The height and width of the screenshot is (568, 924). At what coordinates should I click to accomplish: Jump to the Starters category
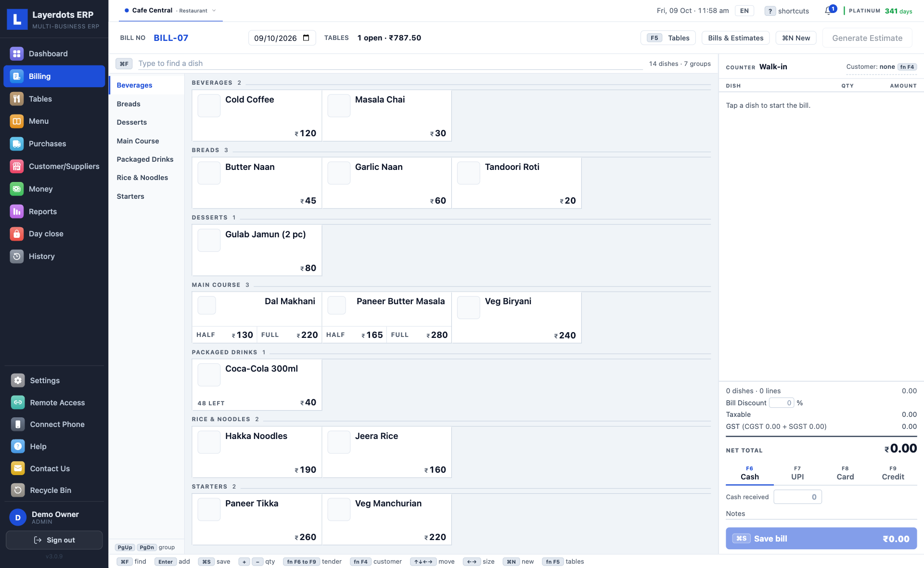146,196
